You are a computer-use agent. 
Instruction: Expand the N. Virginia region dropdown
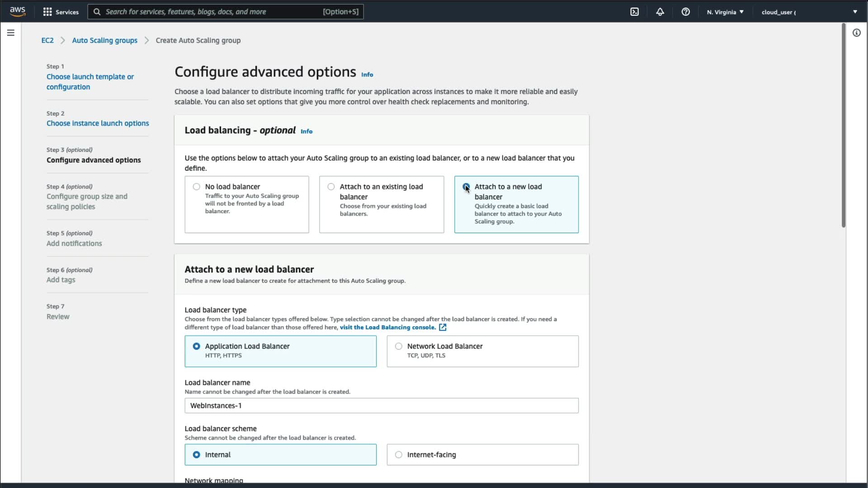[x=725, y=12]
